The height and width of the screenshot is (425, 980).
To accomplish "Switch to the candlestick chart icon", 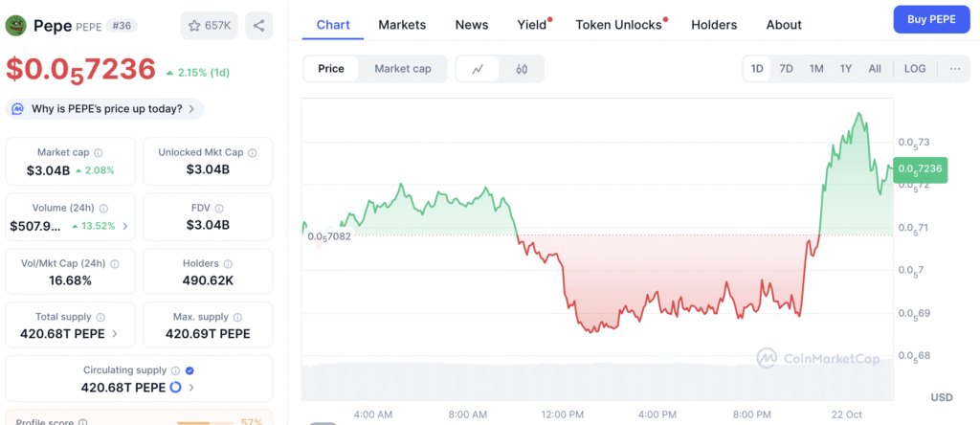I will (x=522, y=69).
